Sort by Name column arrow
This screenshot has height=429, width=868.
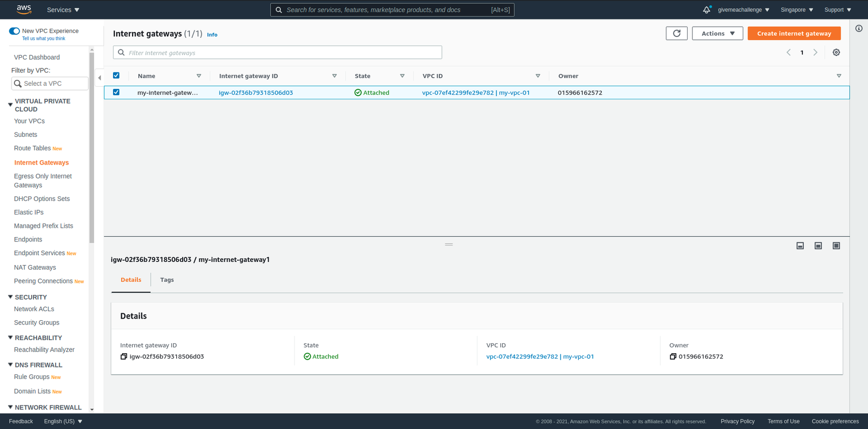point(199,76)
